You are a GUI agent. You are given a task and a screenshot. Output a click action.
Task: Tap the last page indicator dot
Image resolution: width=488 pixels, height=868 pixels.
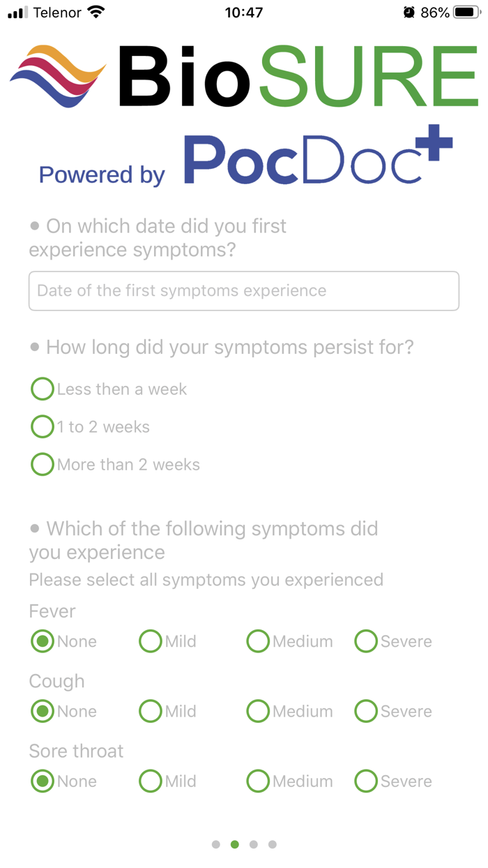point(273,844)
